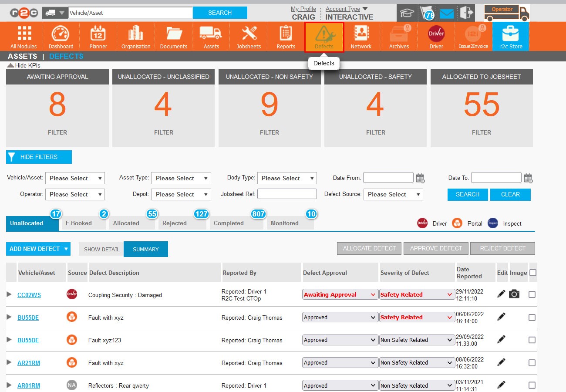Open the Defect Source dropdown
The width and height of the screenshot is (566, 392).
pyautogui.click(x=393, y=194)
